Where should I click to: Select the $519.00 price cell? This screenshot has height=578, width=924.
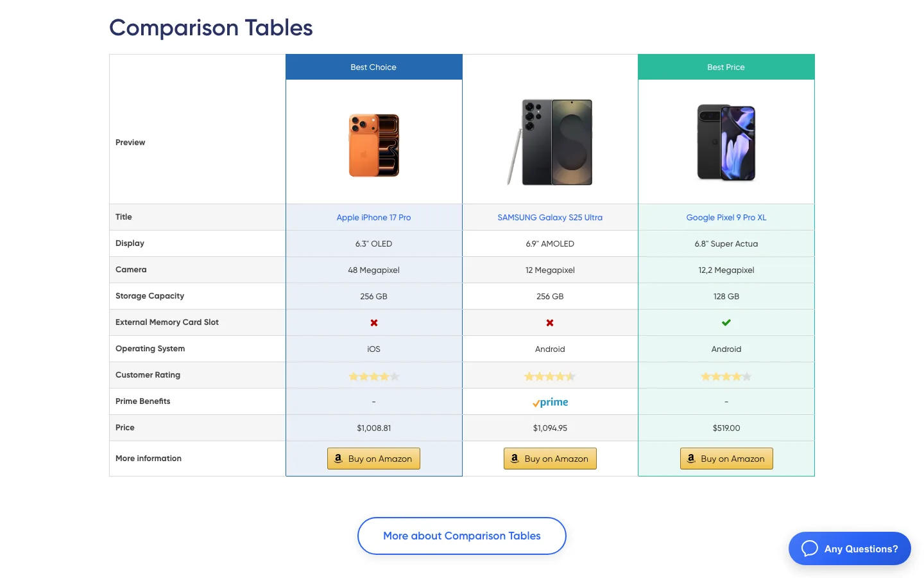pos(726,428)
